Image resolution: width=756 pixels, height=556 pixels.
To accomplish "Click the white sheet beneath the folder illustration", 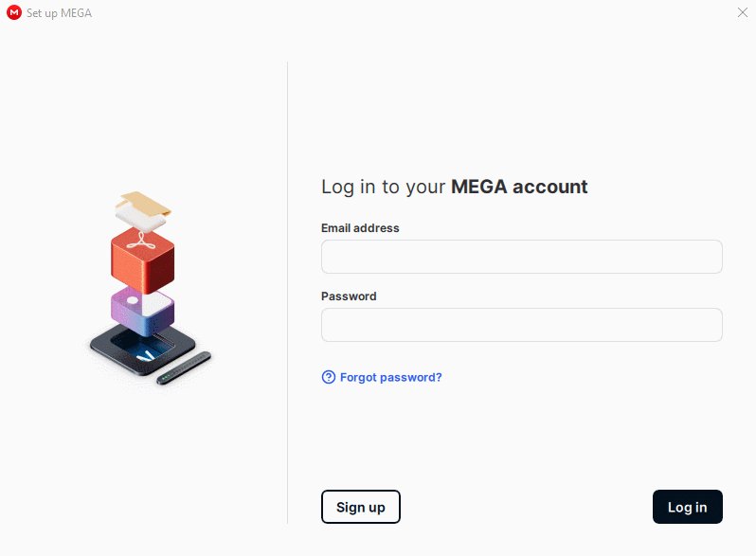I will pos(140,217).
